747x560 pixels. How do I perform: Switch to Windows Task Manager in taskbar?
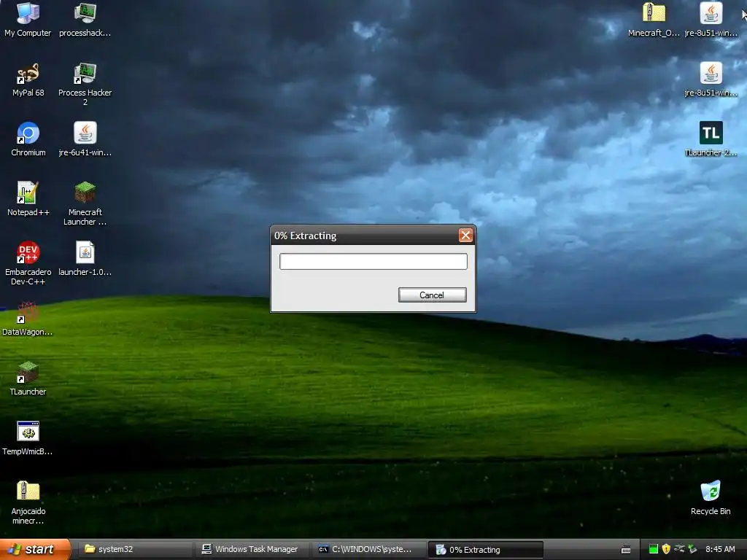[252, 549]
